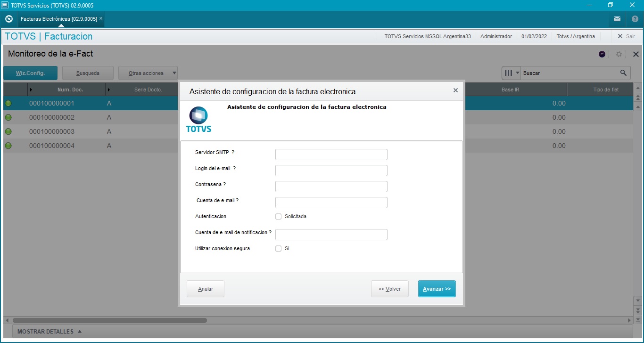Click sort arrow on Num. Doc. column
Viewport: 644px width, 343px height.
tap(31, 90)
